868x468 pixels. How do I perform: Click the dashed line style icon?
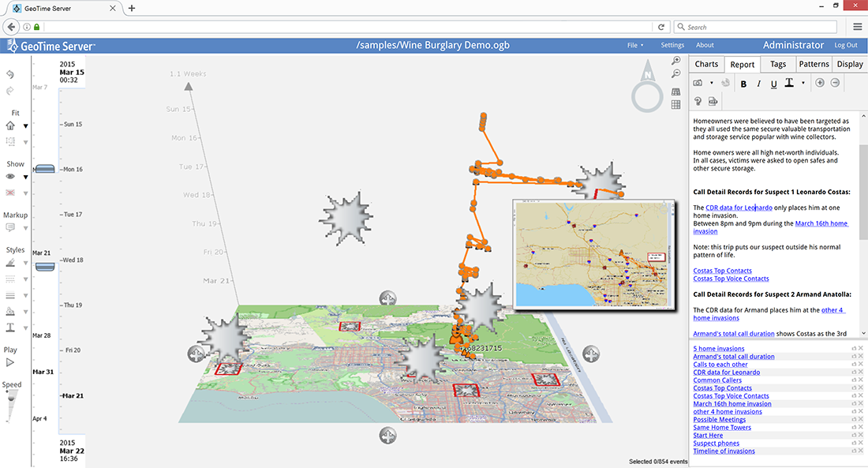pos(10,279)
